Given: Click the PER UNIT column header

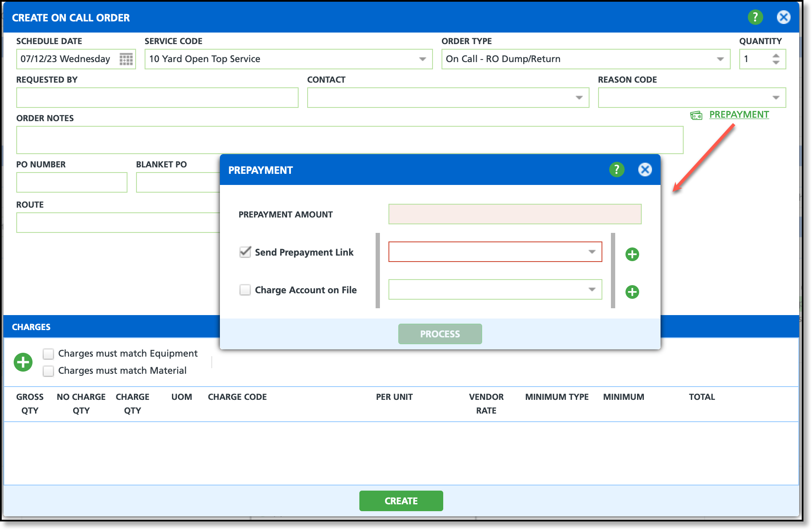Looking at the screenshot, I should 394,397.
